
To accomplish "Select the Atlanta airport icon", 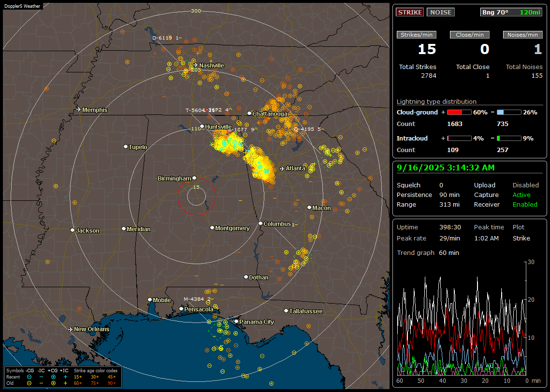I will pyautogui.click(x=282, y=168).
